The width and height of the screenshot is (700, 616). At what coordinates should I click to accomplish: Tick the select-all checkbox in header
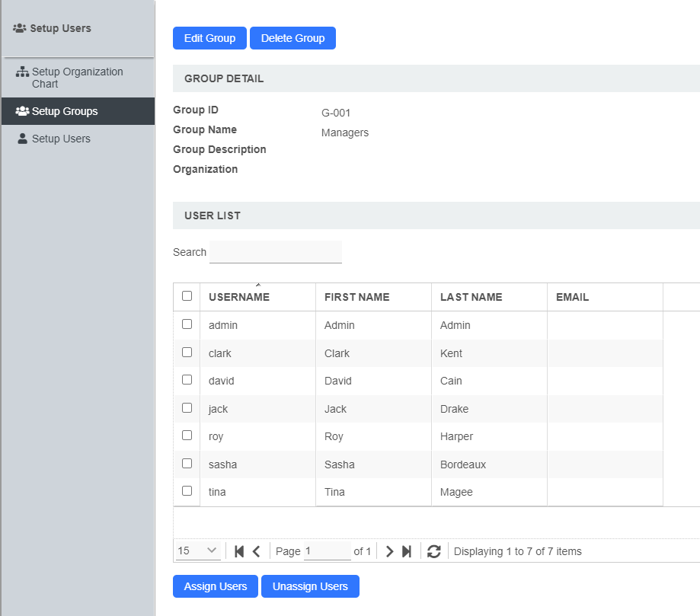[x=187, y=296]
